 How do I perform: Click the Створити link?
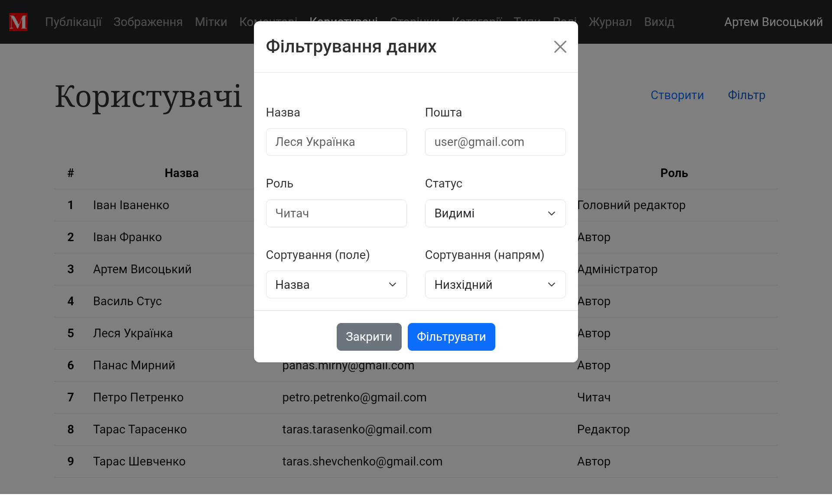(x=677, y=95)
